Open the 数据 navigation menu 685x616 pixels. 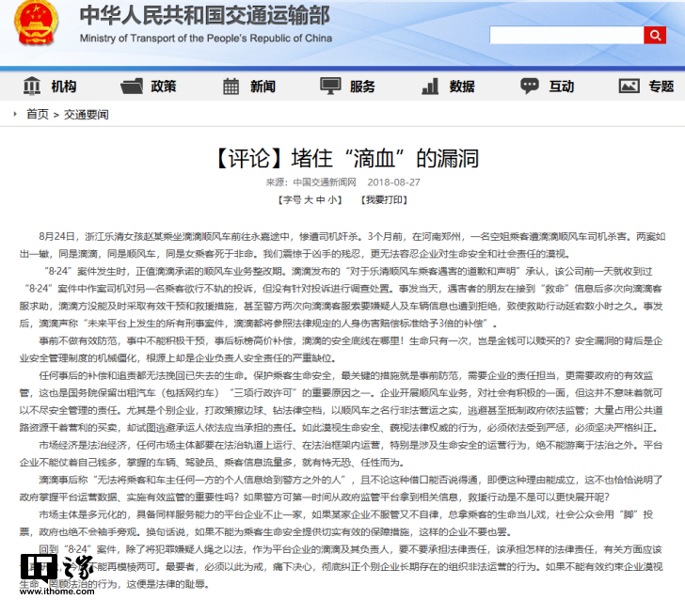coord(462,87)
